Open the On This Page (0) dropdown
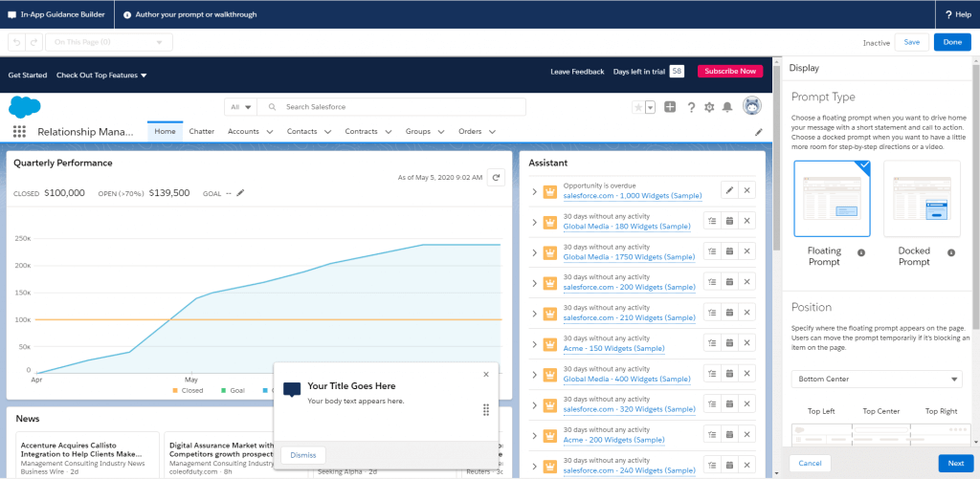 click(109, 42)
